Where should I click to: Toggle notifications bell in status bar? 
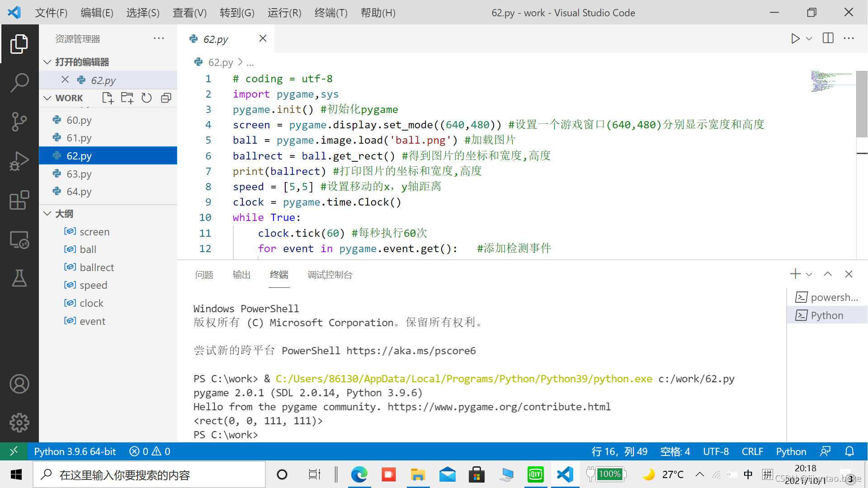(849, 451)
